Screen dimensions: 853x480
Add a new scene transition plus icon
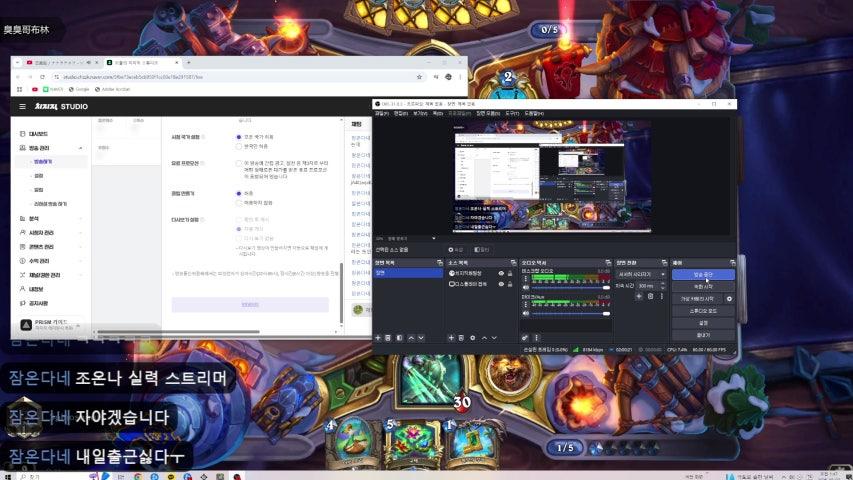639,297
